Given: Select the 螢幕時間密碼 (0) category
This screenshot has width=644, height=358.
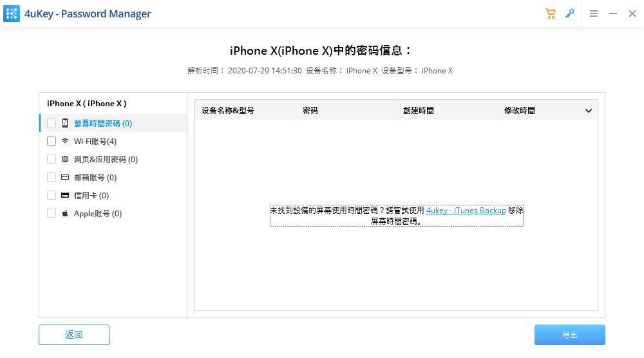Looking at the screenshot, I should tap(113, 123).
